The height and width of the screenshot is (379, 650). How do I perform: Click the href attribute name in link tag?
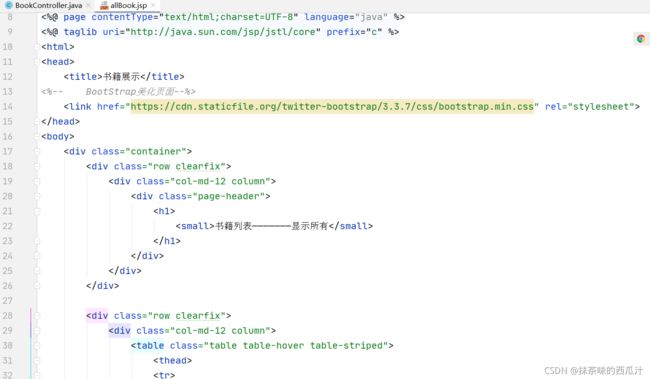click(108, 107)
